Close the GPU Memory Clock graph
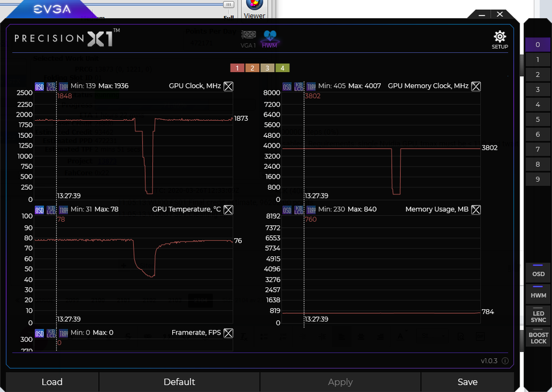Image resolution: width=552 pixels, height=392 pixels. click(476, 87)
